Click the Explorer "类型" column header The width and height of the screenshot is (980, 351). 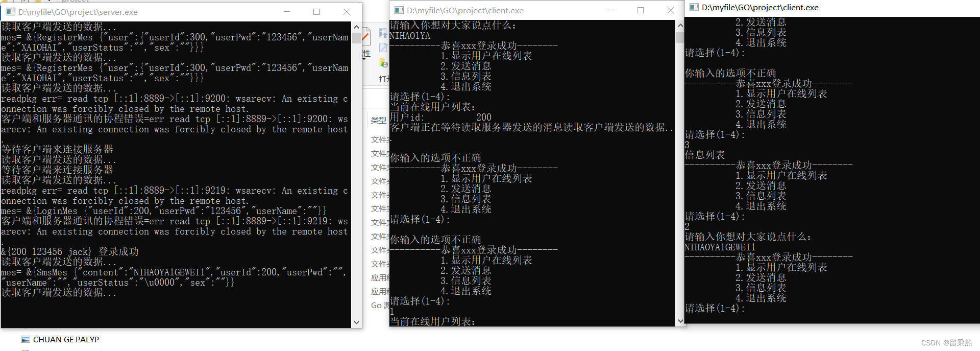378,120
